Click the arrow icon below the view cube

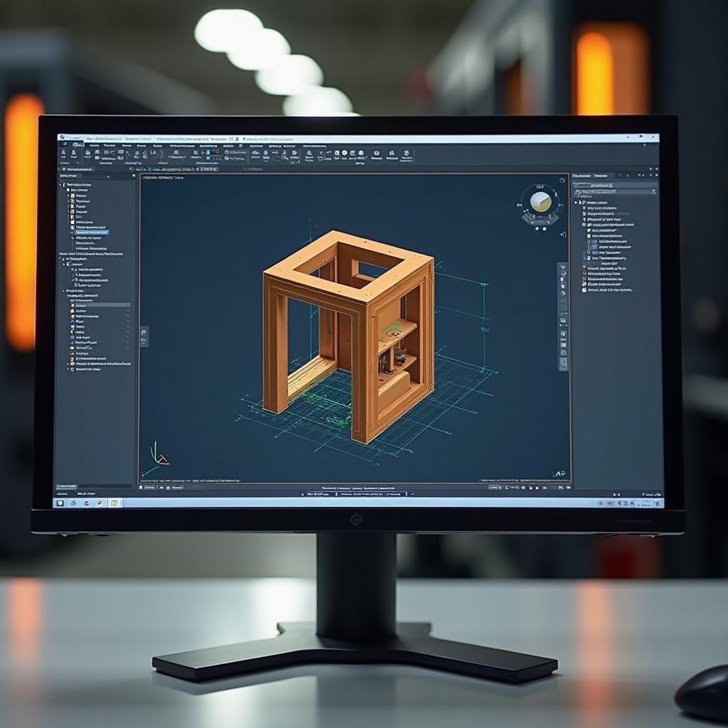click(x=564, y=235)
